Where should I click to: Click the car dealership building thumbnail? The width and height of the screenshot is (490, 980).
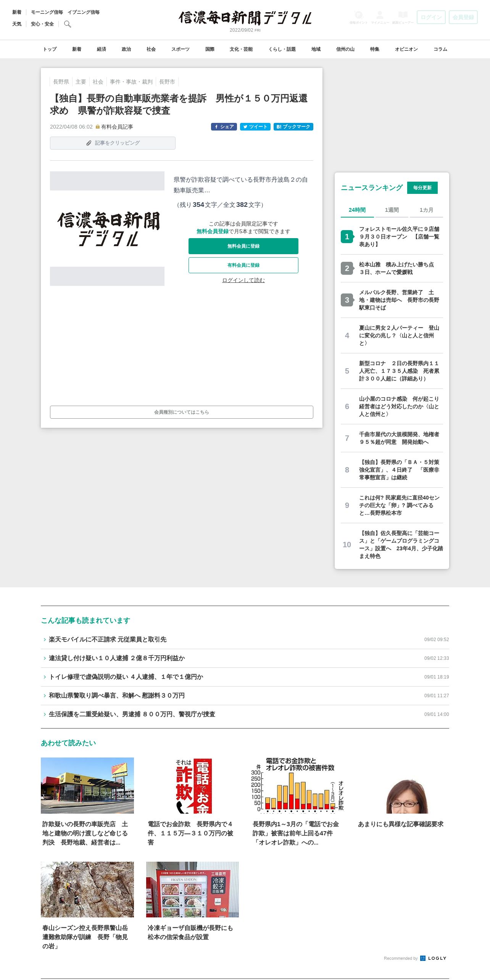pos(87,785)
